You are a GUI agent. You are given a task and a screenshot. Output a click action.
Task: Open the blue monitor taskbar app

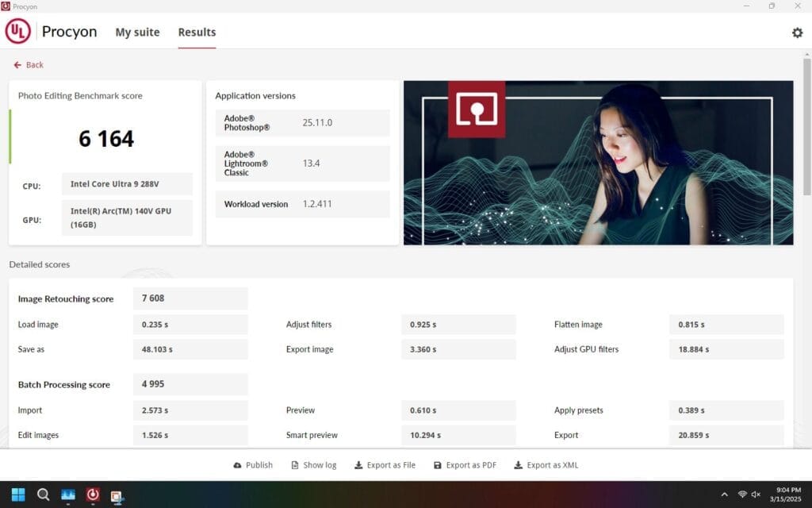[x=68, y=495]
